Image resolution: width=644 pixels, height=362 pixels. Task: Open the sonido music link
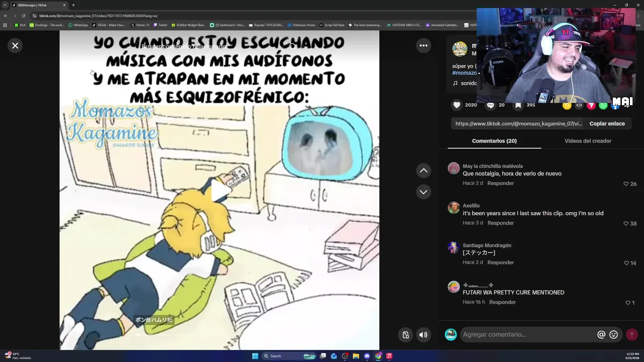pyautogui.click(x=465, y=83)
